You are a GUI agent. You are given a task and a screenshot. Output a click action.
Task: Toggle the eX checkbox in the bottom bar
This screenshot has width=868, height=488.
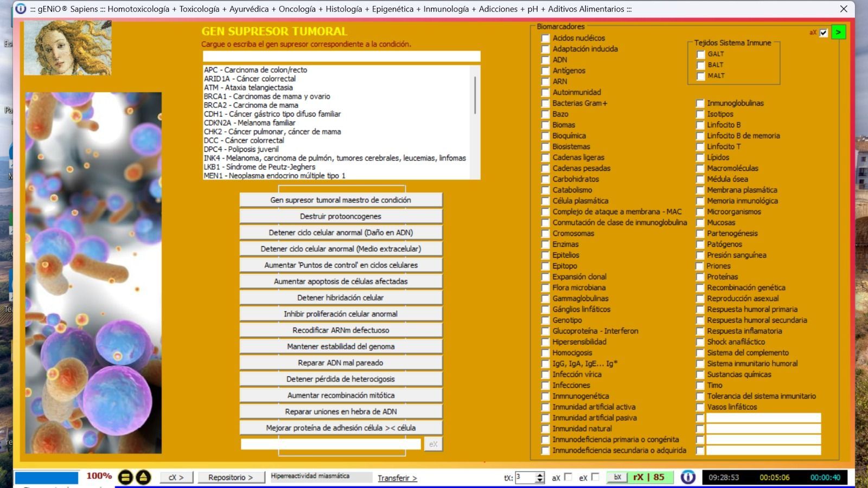[x=595, y=477]
